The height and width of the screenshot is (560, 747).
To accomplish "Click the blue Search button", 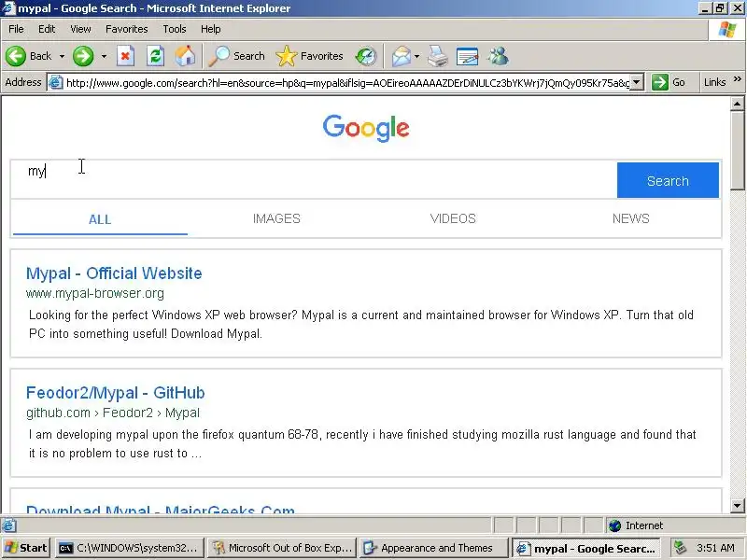I will click(x=668, y=180).
